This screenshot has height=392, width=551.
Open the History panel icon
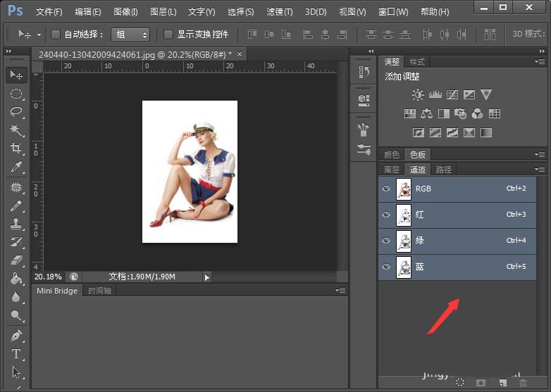pyautogui.click(x=364, y=72)
